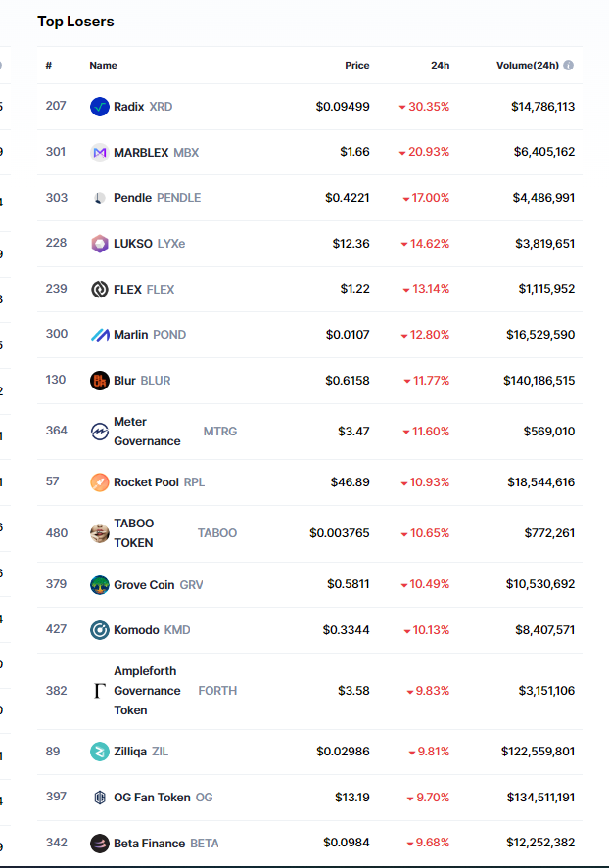This screenshot has width=609, height=868.
Task: Sort by 24h change column header
Action: click(x=440, y=66)
